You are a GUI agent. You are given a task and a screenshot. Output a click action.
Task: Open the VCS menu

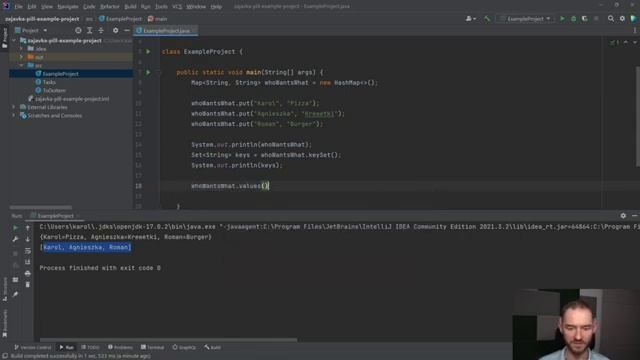click(x=177, y=7)
